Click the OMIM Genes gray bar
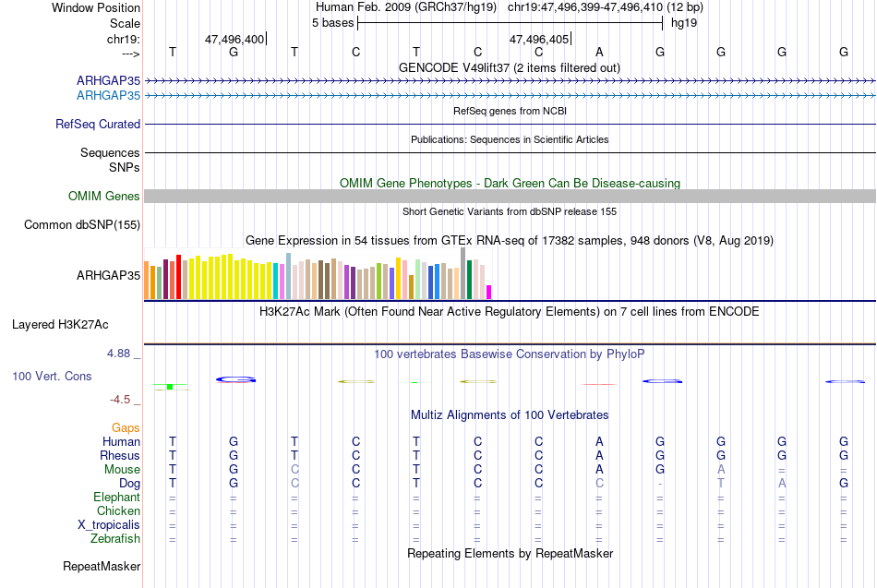 [x=511, y=196]
